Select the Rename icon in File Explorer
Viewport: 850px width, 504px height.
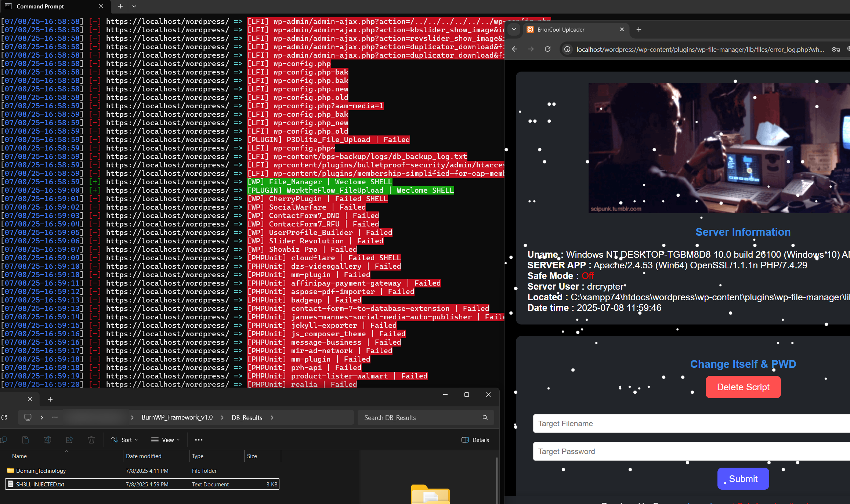tap(47, 440)
